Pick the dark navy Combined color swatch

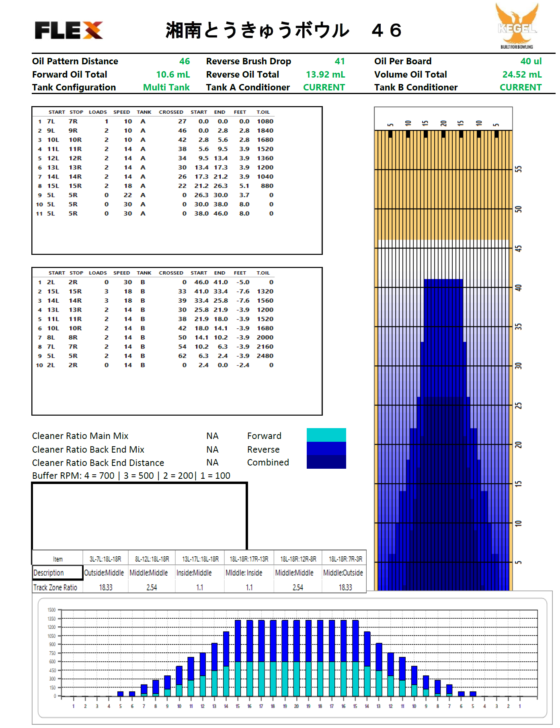pyautogui.click(x=326, y=462)
